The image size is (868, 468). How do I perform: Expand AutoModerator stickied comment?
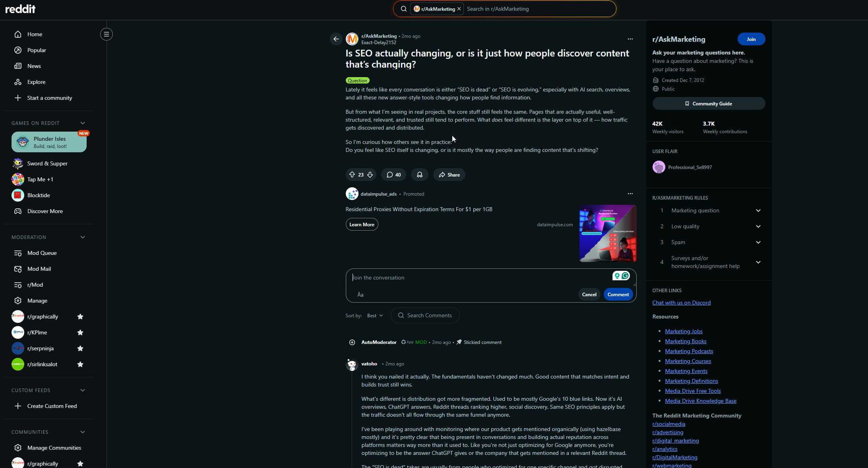(x=352, y=342)
